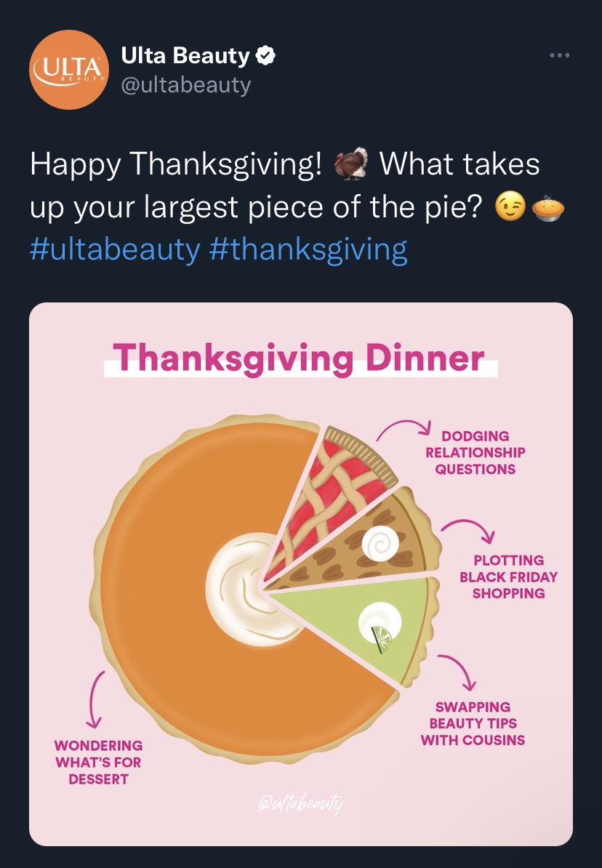Open the #ultabeauty hashtag link
This screenshot has height=868, width=602.
tap(115, 249)
